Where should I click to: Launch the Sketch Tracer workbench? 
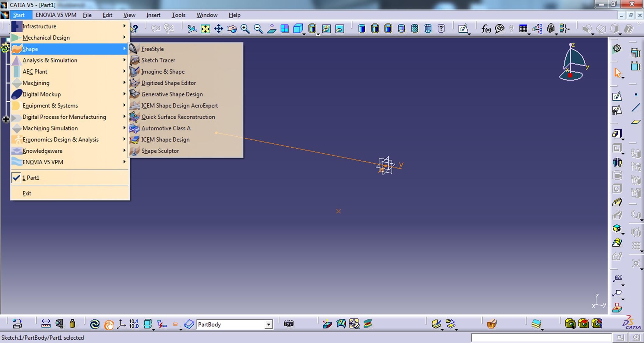coord(185,60)
